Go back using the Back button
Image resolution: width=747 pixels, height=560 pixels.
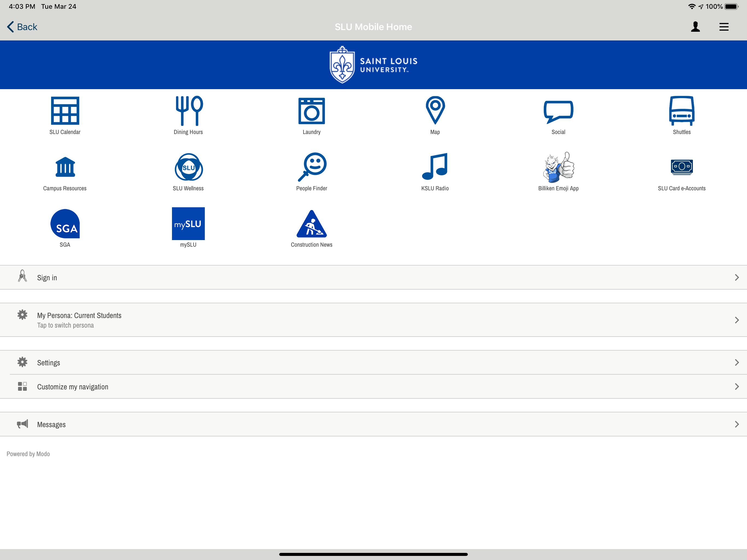(x=22, y=27)
